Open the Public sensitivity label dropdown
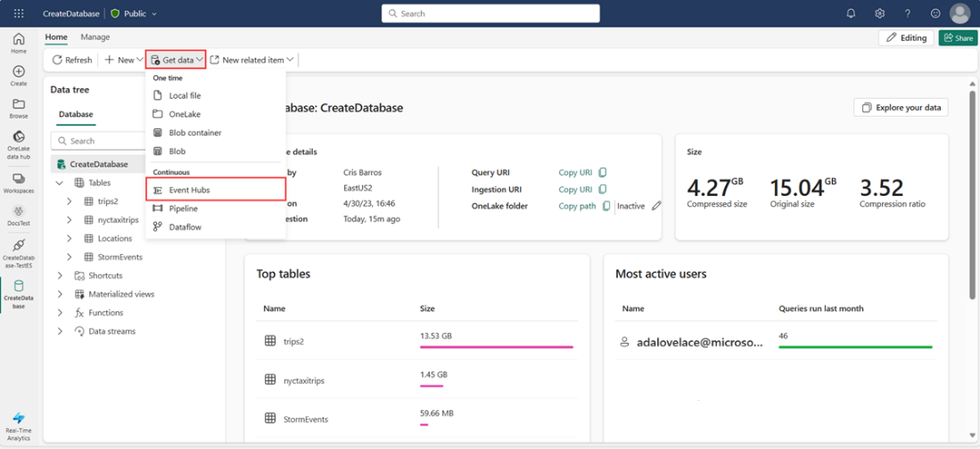The height and width of the screenshot is (449, 980). [x=134, y=13]
